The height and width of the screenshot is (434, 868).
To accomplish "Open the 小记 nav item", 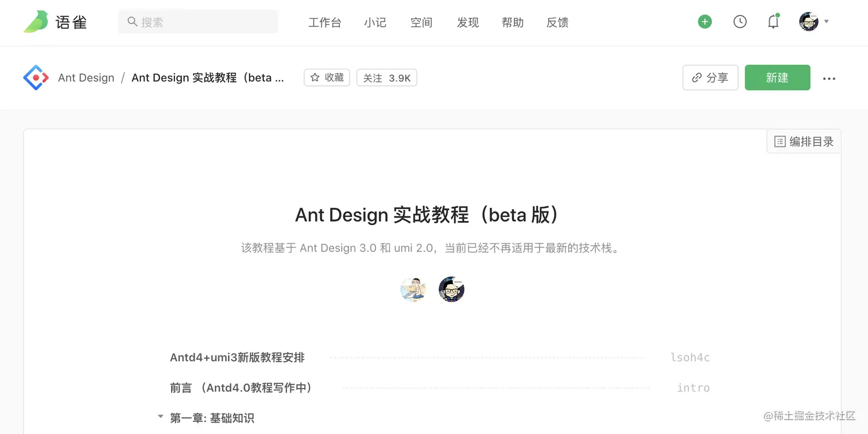I will pos(375,22).
